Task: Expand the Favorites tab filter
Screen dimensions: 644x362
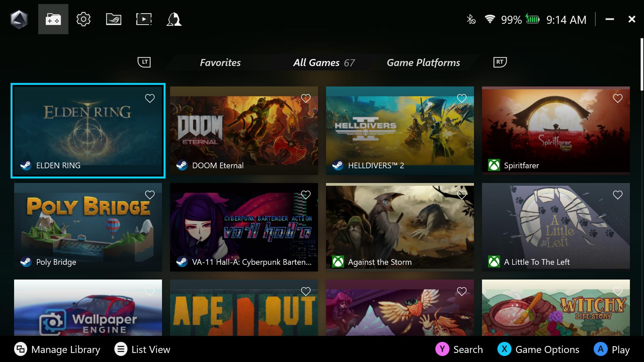Action: tap(220, 62)
